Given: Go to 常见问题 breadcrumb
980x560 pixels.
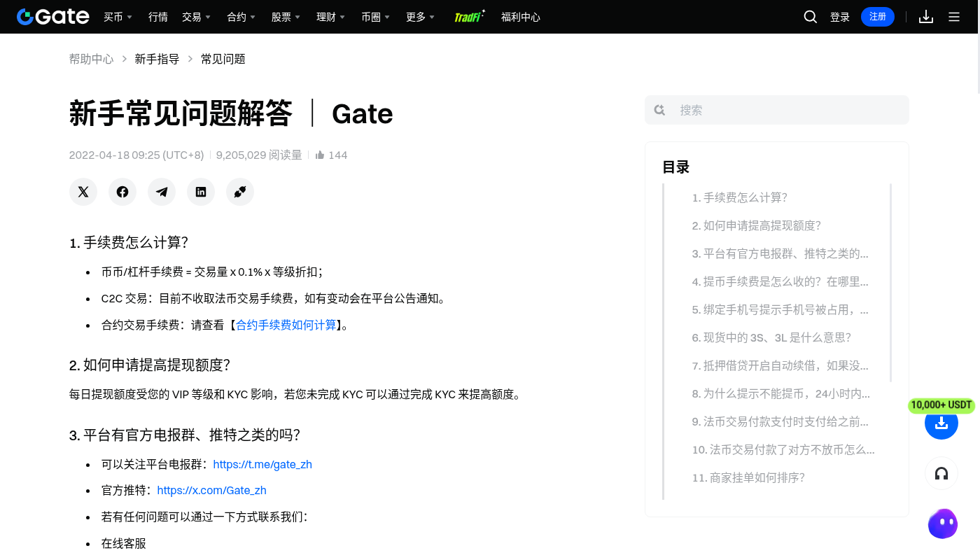Looking at the screenshot, I should [223, 59].
